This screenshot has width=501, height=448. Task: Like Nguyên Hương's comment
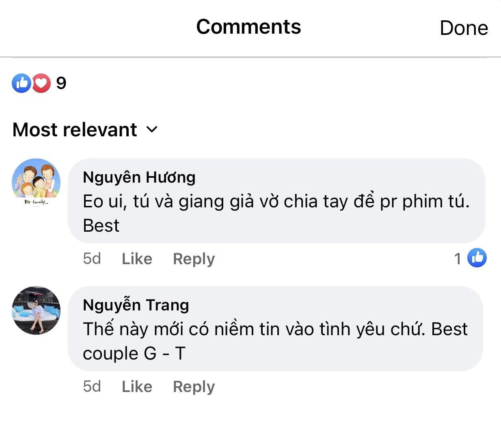136,258
